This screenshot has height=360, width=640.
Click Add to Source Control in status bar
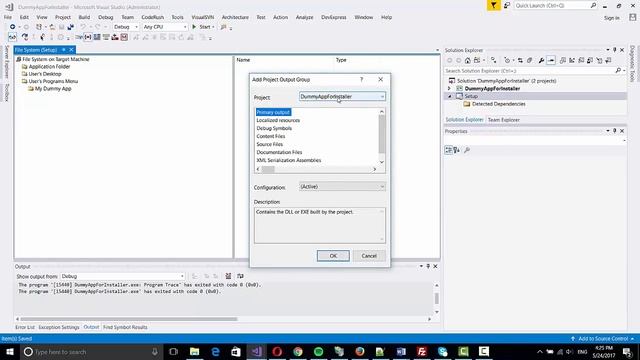click(603, 339)
